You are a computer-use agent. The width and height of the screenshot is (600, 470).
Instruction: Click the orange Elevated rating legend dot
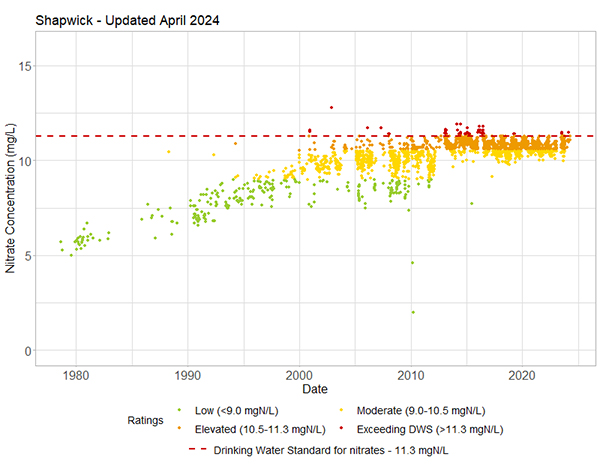[179, 429]
